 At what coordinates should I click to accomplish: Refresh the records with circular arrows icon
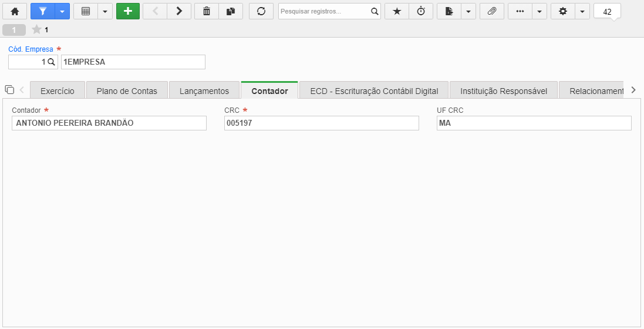tap(261, 12)
